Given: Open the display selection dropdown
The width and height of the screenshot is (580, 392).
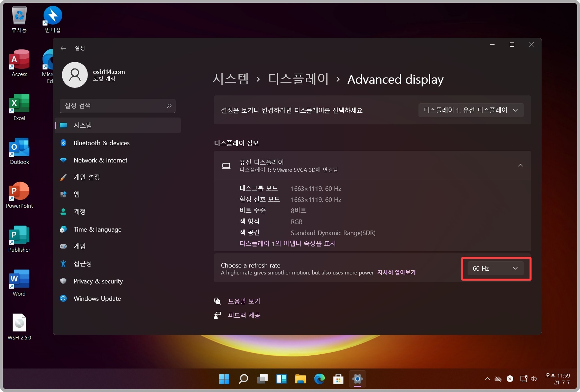Looking at the screenshot, I should pyautogui.click(x=471, y=110).
